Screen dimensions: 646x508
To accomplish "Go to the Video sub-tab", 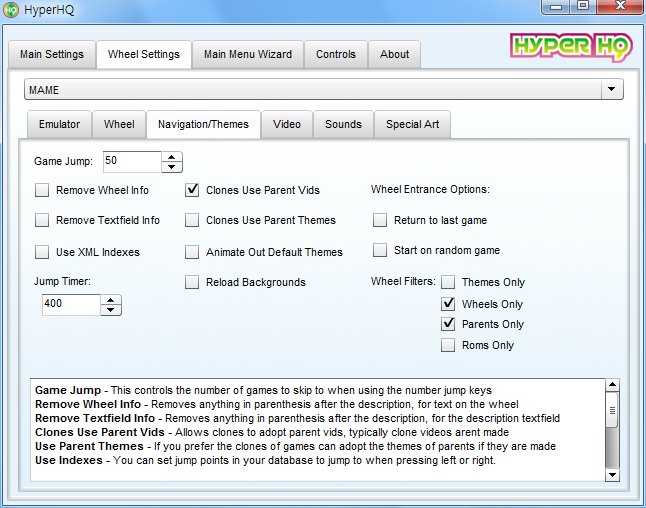I will coord(287,125).
